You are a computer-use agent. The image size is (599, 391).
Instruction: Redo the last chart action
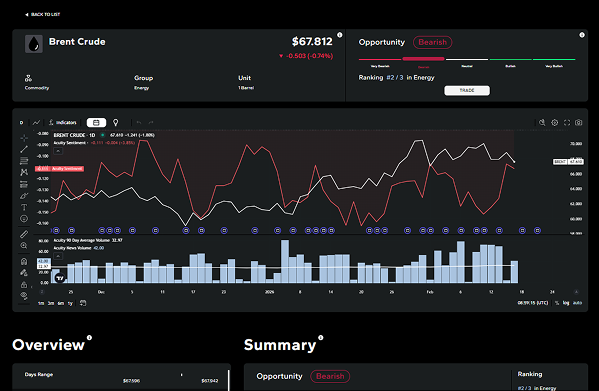click(151, 123)
